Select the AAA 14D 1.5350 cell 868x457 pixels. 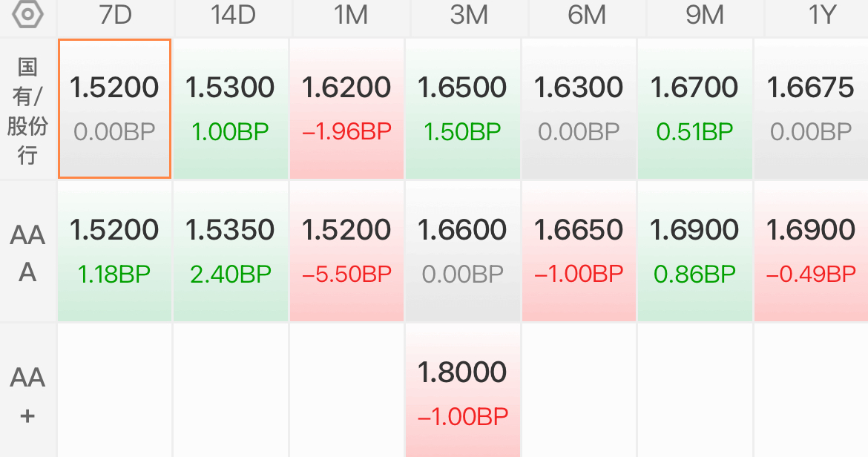[x=230, y=251]
